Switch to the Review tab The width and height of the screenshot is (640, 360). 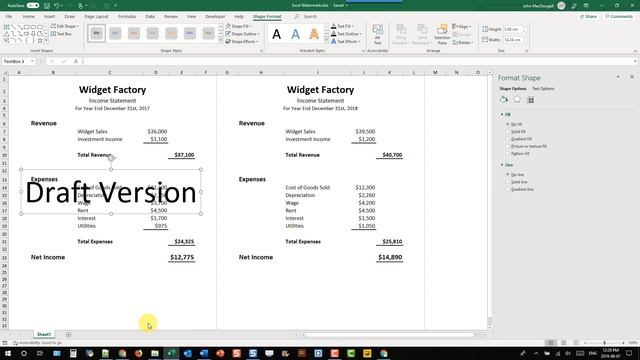(x=171, y=16)
